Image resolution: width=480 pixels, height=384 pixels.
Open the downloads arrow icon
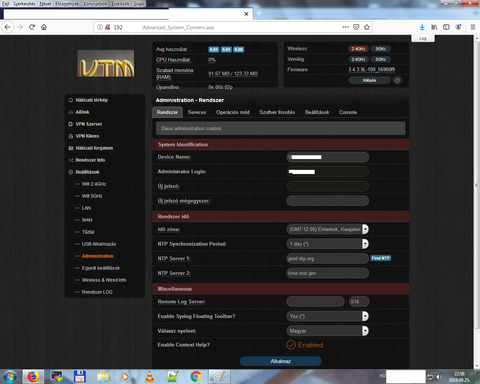coord(422,27)
